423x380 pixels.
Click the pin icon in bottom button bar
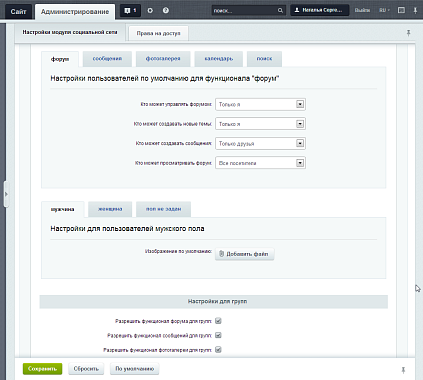[403, 370]
